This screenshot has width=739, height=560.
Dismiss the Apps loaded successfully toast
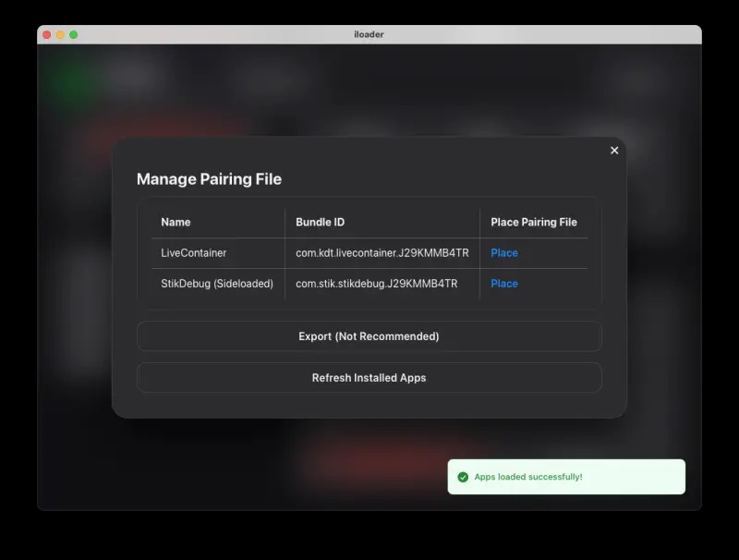tap(566, 477)
